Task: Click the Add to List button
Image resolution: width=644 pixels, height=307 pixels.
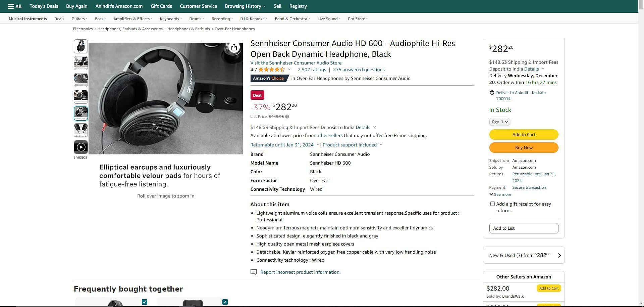Action: point(524,228)
